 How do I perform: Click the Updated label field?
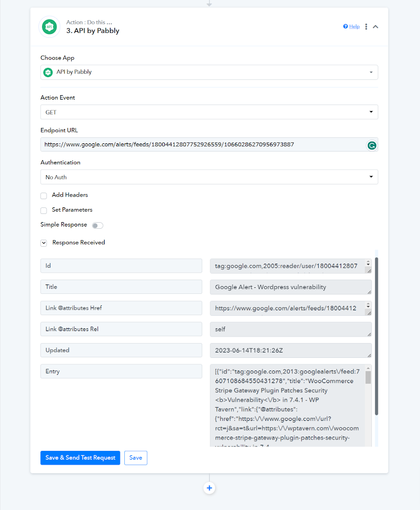coord(121,350)
